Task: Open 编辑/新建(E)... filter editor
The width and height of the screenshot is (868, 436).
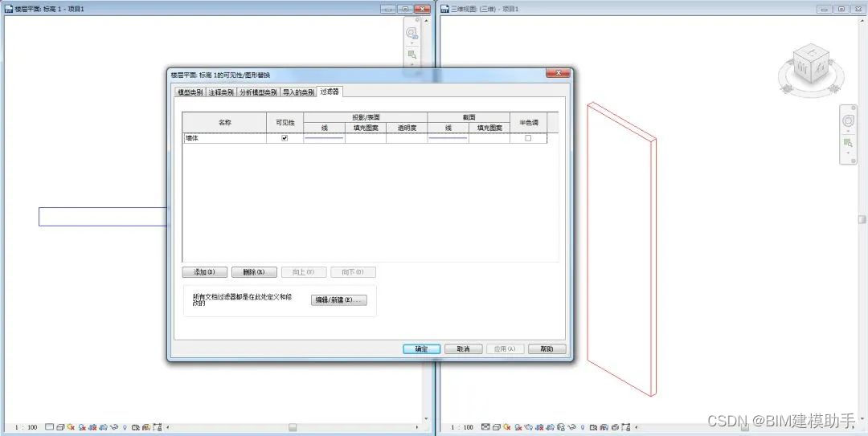Action: click(339, 299)
